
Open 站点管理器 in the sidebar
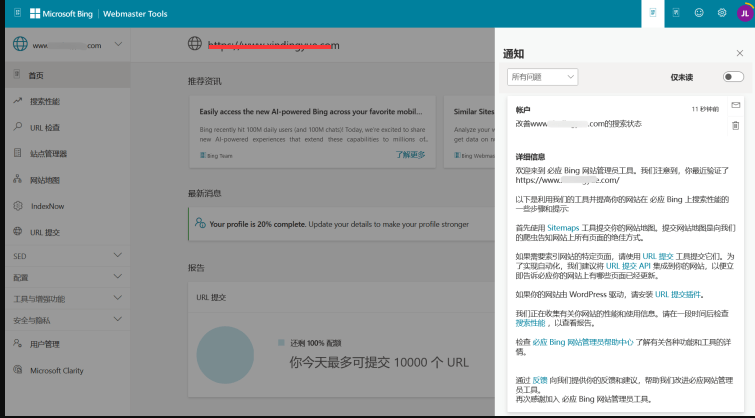tap(67, 154)
